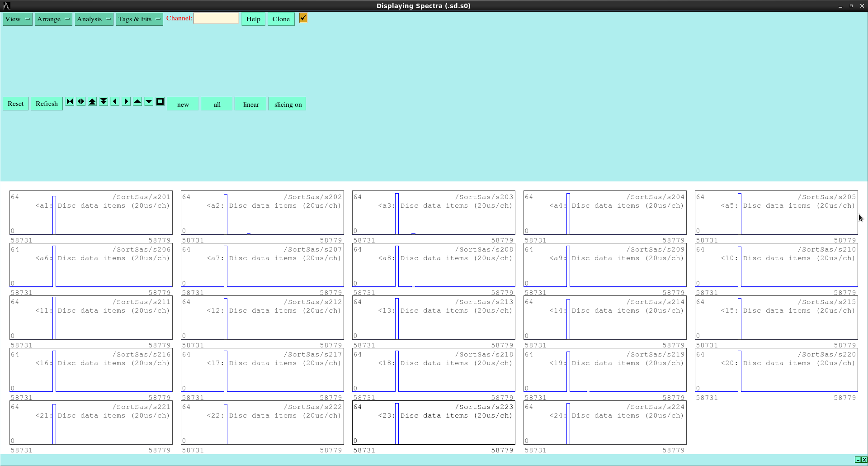868x466 pixels.
Task: Click the horizontal expand arrows icon
Action: pyautogui.click(x=81, y=102)
